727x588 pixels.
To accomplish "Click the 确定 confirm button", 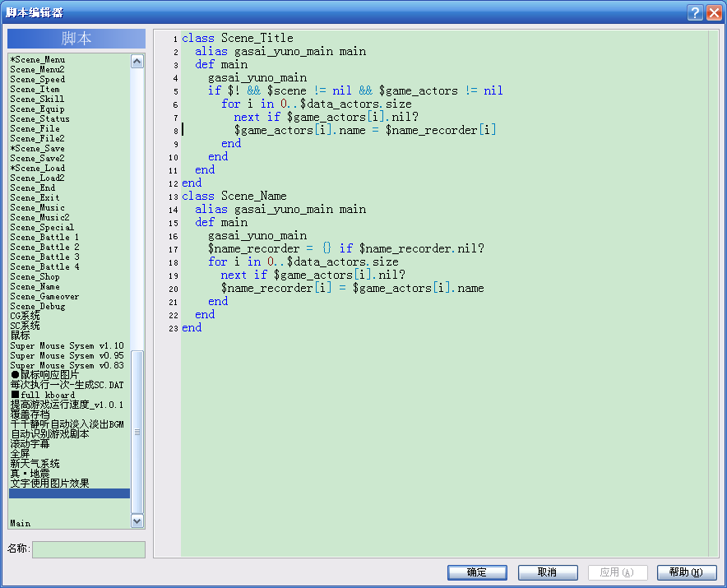I will tap(477, 572).
